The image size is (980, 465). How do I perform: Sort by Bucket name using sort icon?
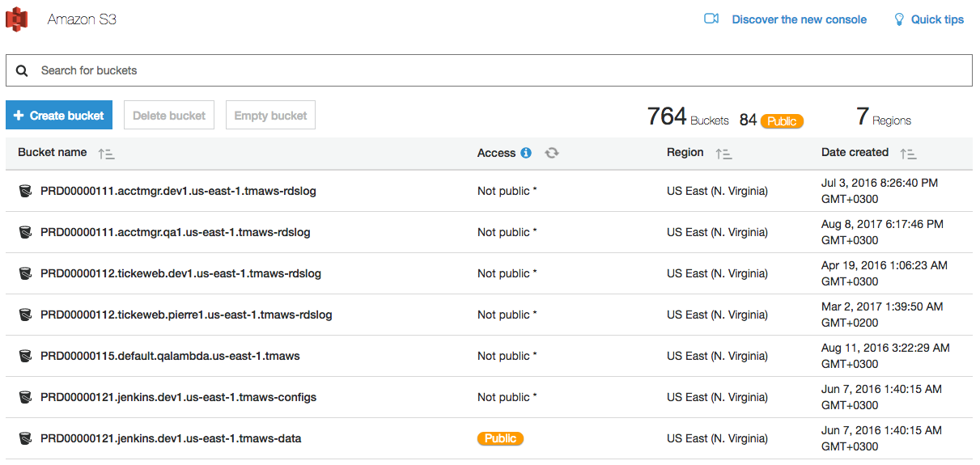(x=106, y=153)
